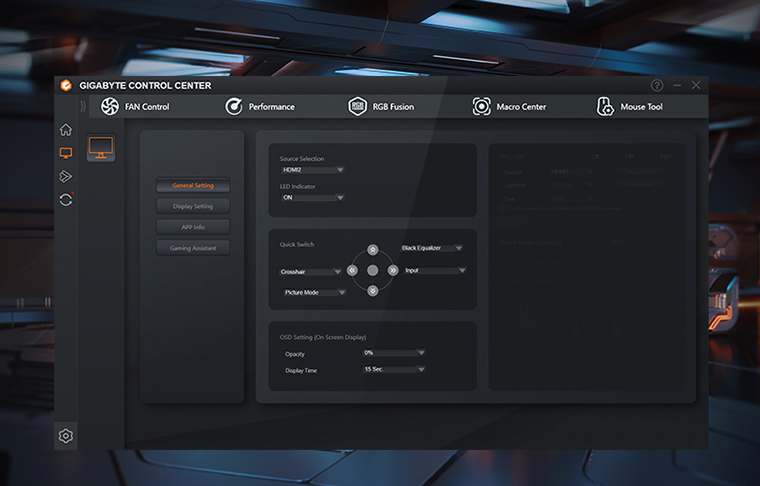760x486 pixels.
Task: Click Quick Switch right arrow
Action: point(393,270)
